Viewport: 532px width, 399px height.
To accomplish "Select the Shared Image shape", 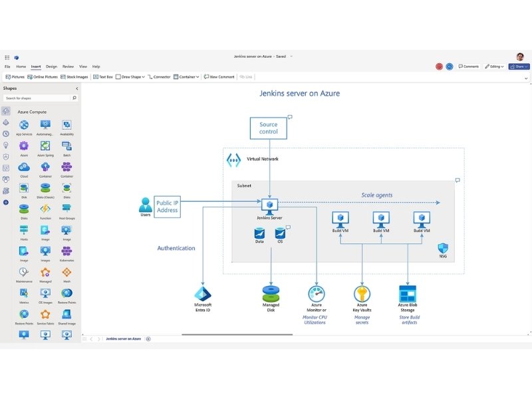I will click(67, 317).
